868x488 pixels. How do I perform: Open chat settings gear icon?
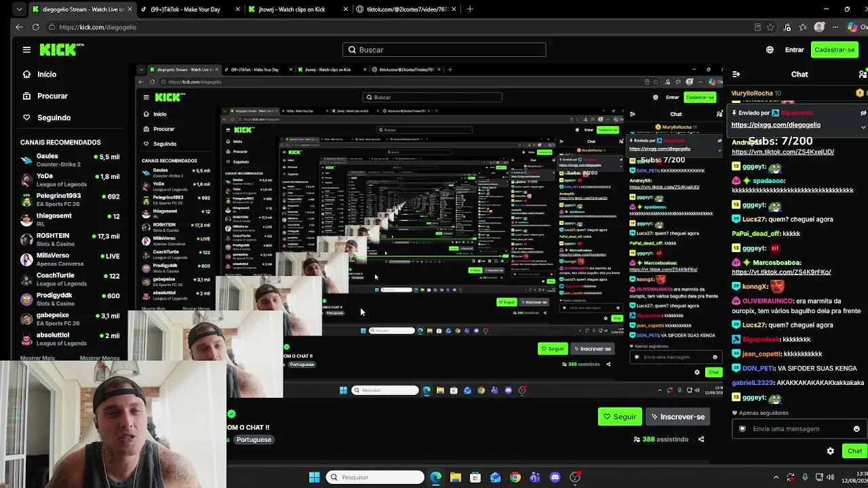[830, 451]
